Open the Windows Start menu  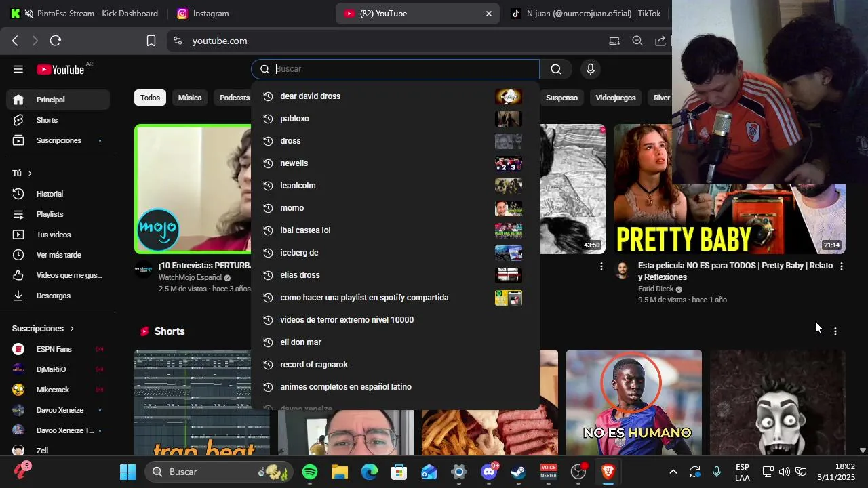click(x=127, y=472)
